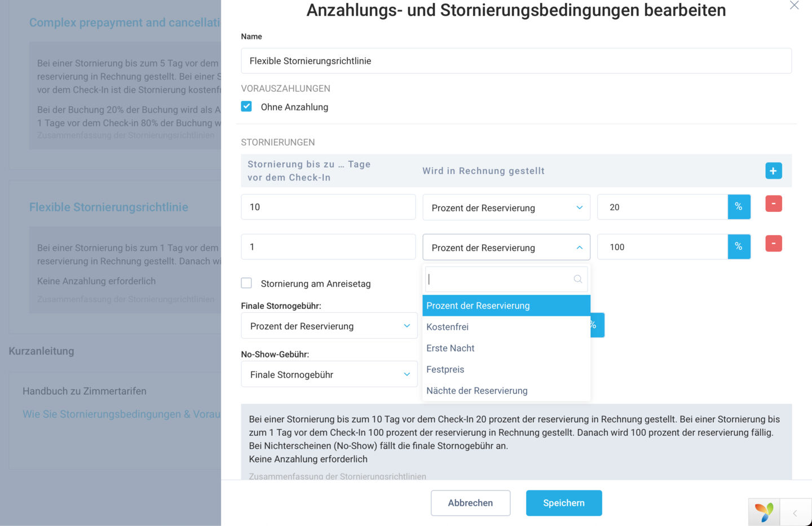The height and width of the screenshot is (526, 812).
Task: Click the days field containing 1
Action: [328, 247]
